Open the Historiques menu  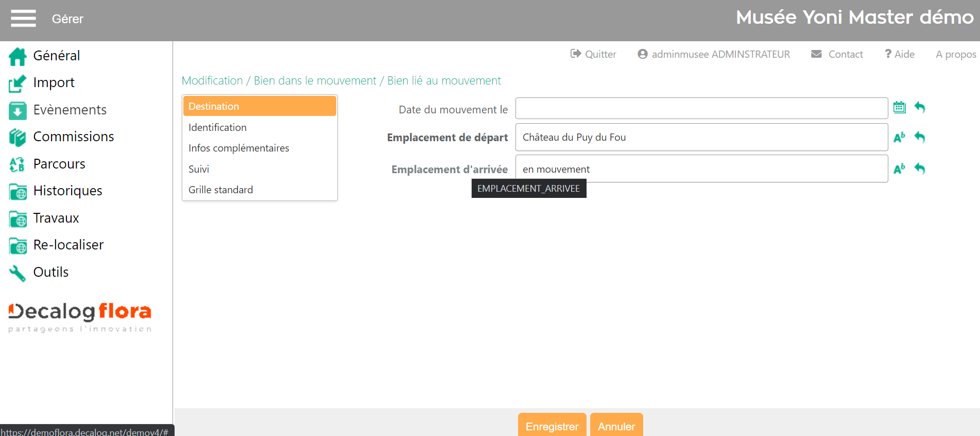coord(67,191)
